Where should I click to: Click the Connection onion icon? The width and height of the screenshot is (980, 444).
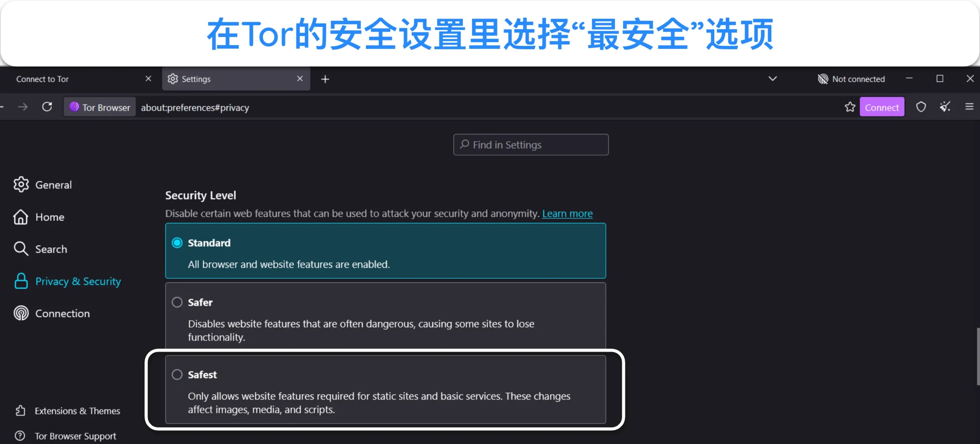coord(21,313)
